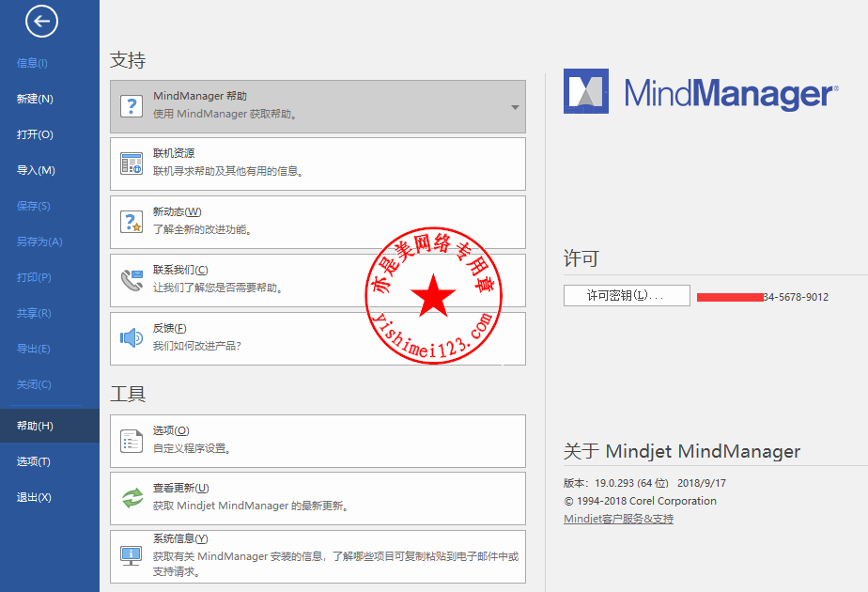
Task: Click the description 让我们了解您是否需要帮助。
Action: click(x=218, y=288)
